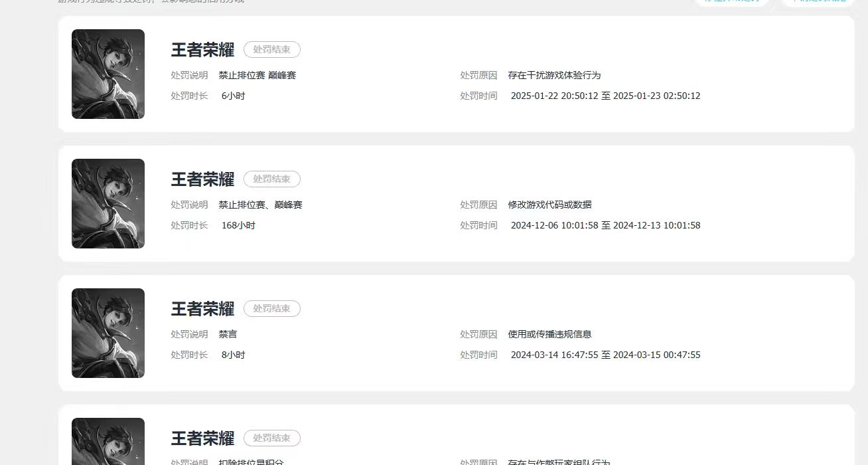Click the reason 使用或传播违规信息
The height and width of the screenshot is (465, 868).
coord(550,334)
